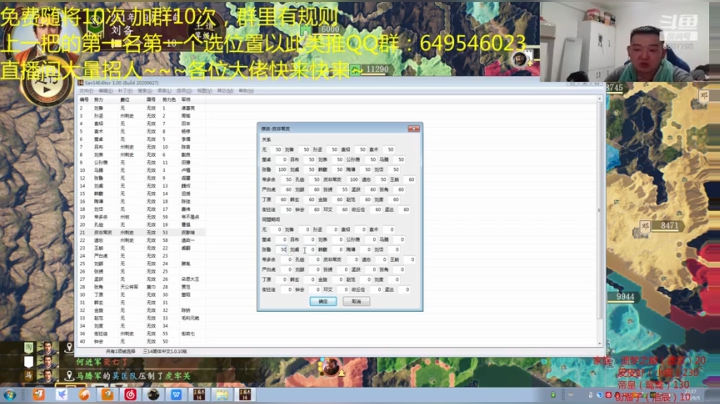Click scrollbar down arrow in editor list
Screen dimensions: 720x404
599,343
